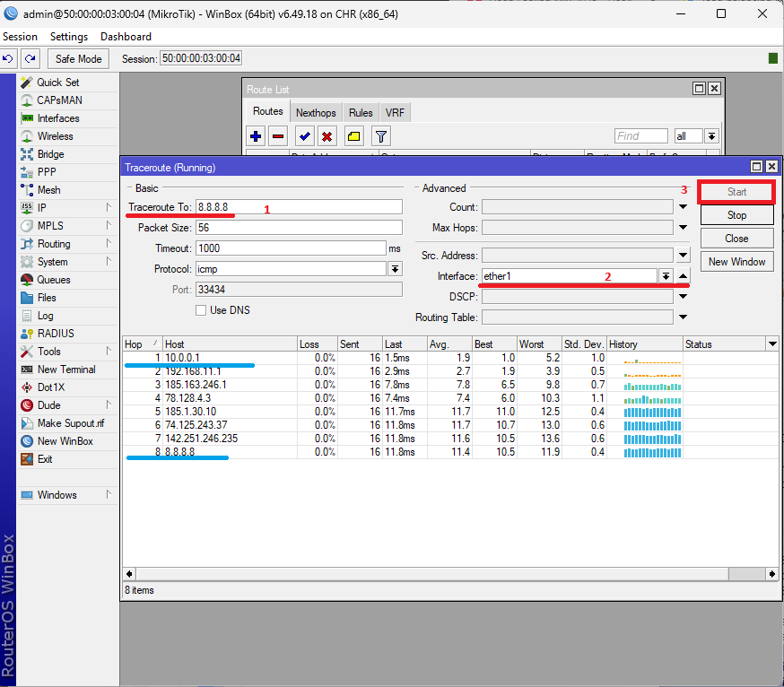Image resolution: width=784 pixels, height=687 pixels.
Task: Click the red minus Remove route icon
Action: coord(278,136)
